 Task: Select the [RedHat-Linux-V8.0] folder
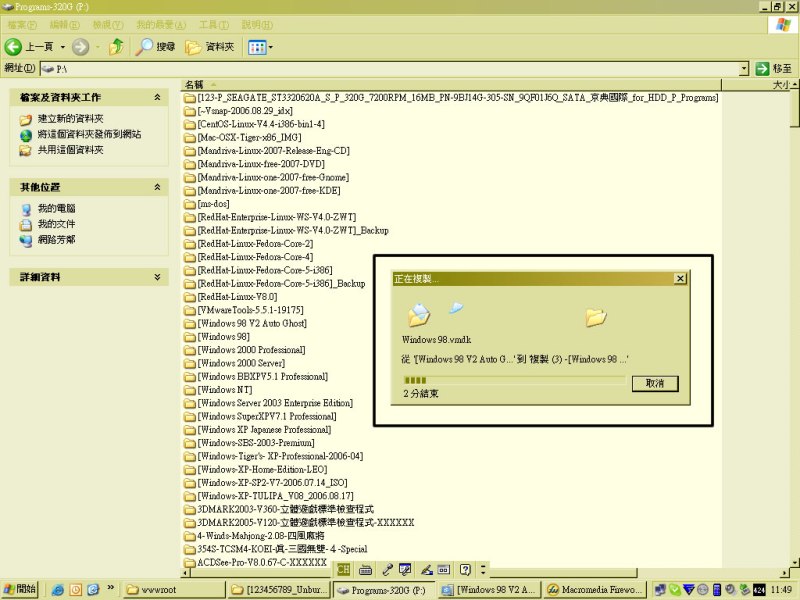pos(231,296)
